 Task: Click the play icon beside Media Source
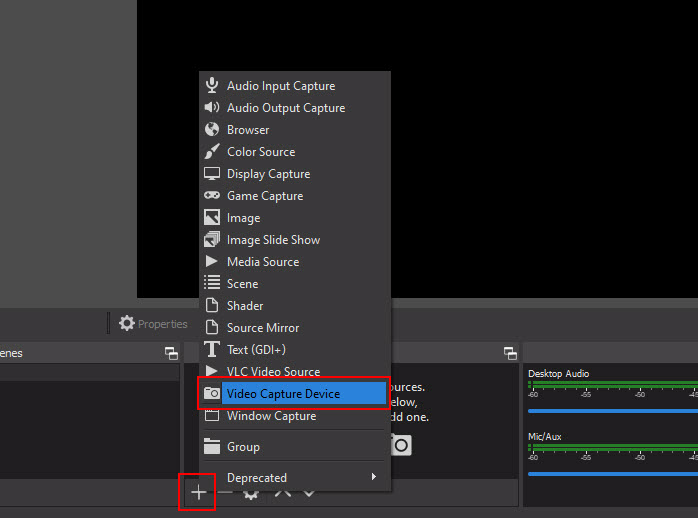point(211,261)
